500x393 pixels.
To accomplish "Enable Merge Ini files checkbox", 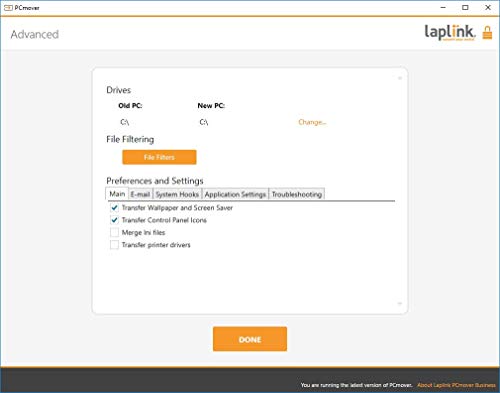I will pyautogui.click(x=114, y=232).
